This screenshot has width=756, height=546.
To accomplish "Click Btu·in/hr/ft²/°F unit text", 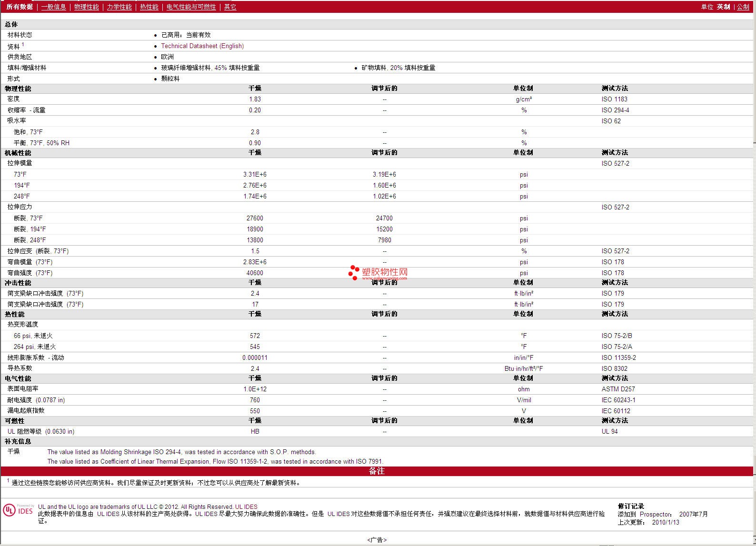I will 524,368.
